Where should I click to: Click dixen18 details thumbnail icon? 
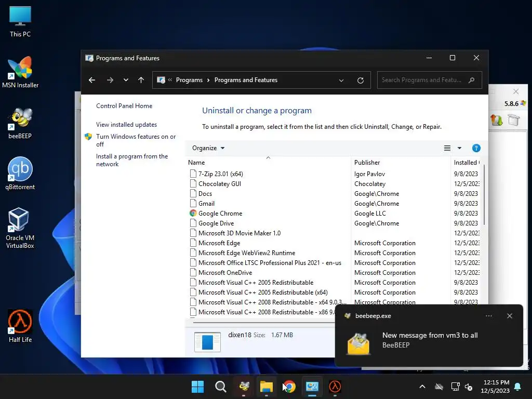(207, 342)
